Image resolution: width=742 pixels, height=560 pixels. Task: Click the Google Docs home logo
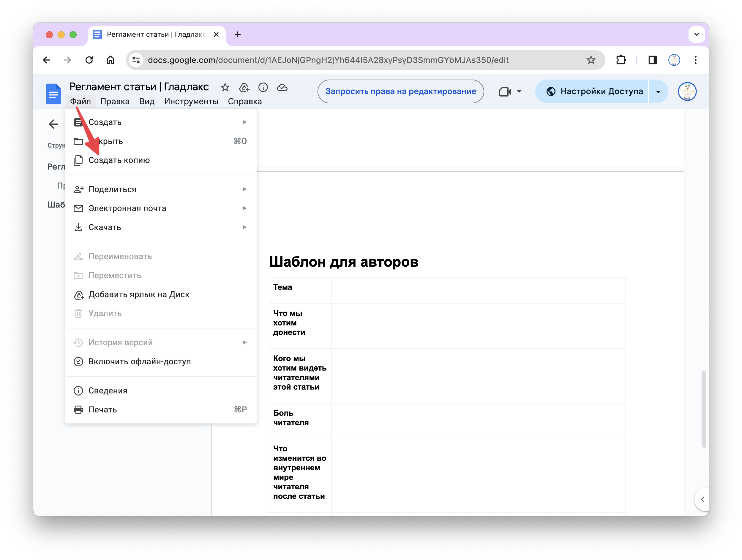tap(53, 94)
